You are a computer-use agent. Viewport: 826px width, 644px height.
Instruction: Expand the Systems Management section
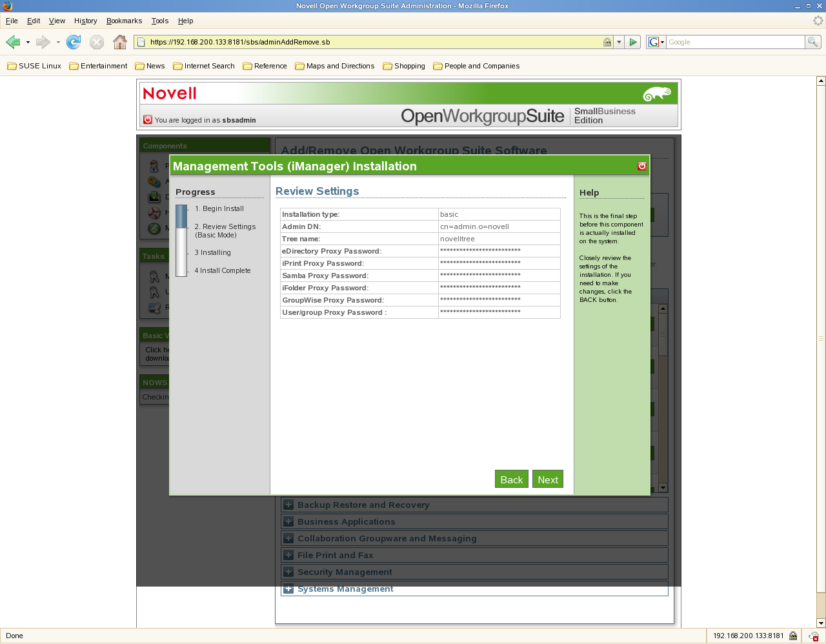[x=288, y=589]
